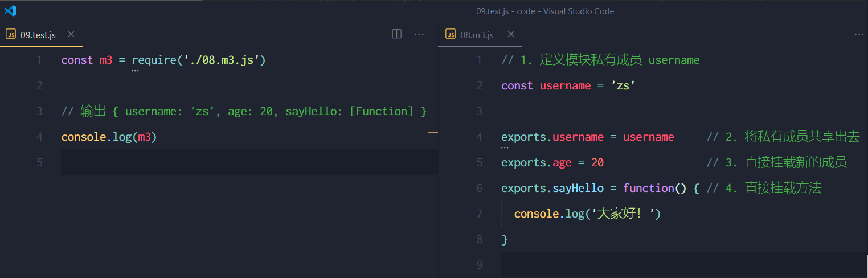Open More Actions for left editor group
The width and height of the screenshot is (868, 278).
pyautogui.click(x=419, y=34)
